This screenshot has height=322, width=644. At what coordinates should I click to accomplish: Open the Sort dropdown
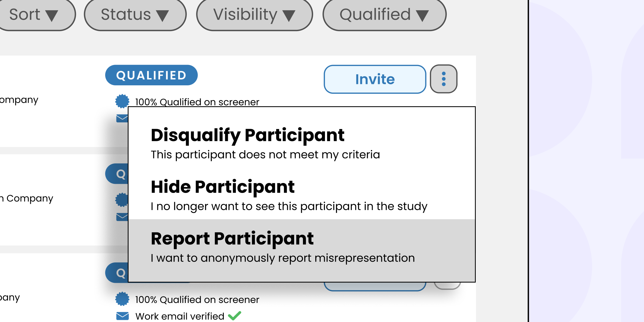pos(34,14)
